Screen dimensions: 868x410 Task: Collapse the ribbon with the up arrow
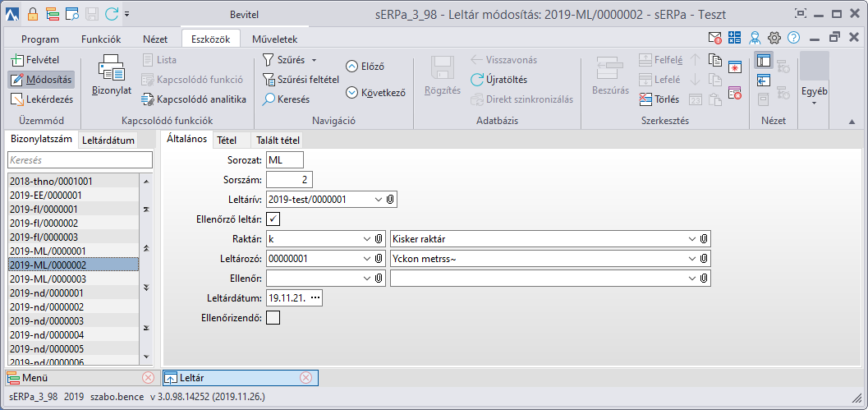point(851,122)
